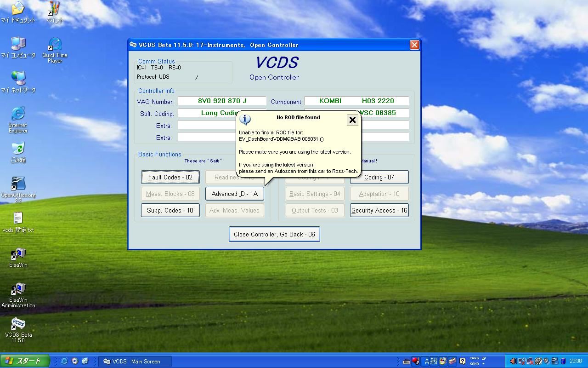Viewport: 588px width, 368px height.
Task: Click the Internet Explorer quick launch icon
Action: point(64,361)
